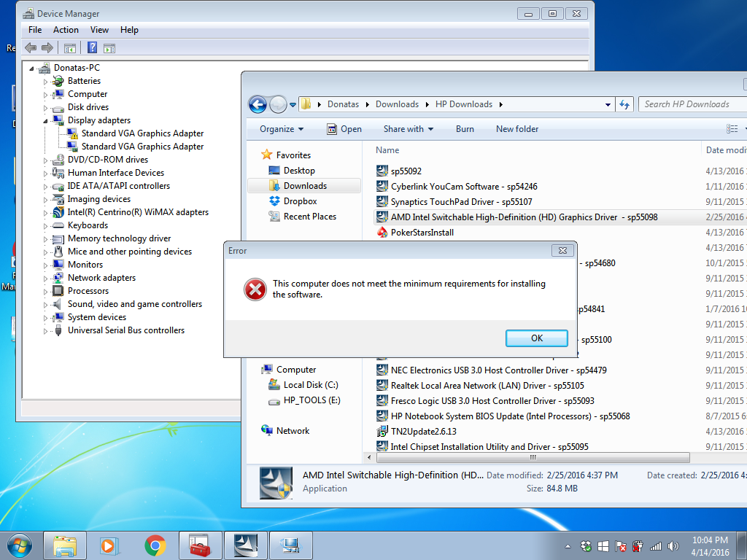Expand the Batteries device category

(x=45, y=81)
